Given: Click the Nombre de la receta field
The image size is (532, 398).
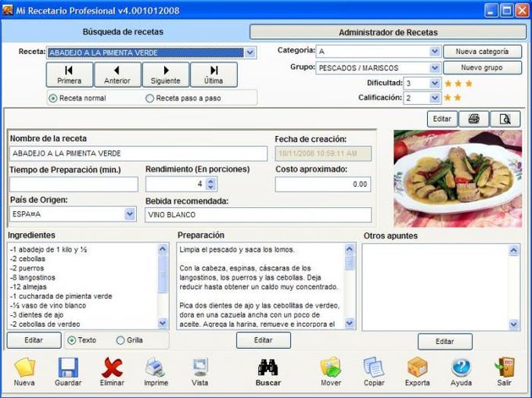Looking at the screenshot, I should pyautogui.click(x=138, y=153).
